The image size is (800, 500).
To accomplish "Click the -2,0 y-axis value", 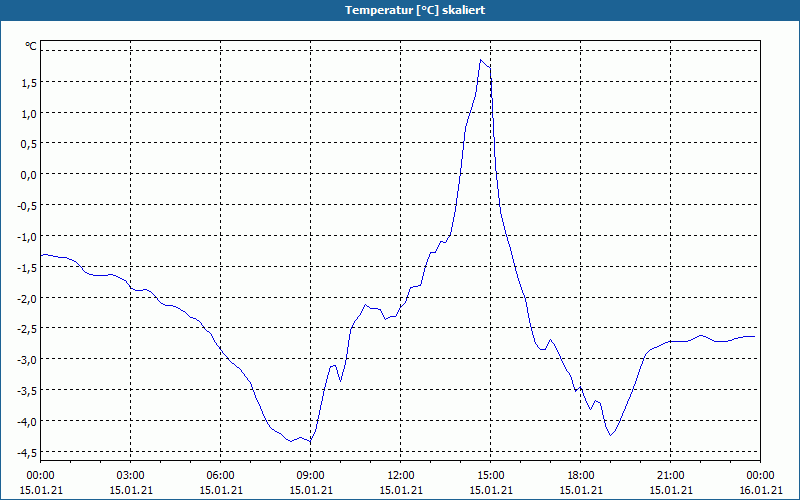I will click(28, 299).
